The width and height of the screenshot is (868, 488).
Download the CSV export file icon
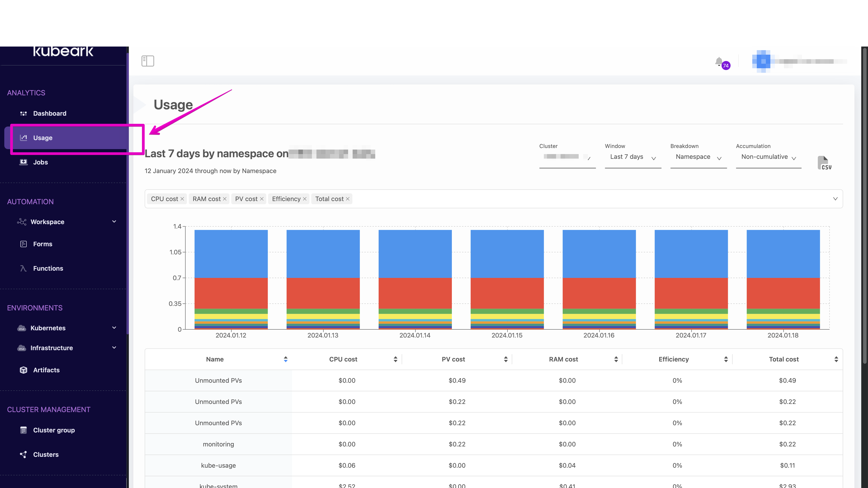click(824, 163)
